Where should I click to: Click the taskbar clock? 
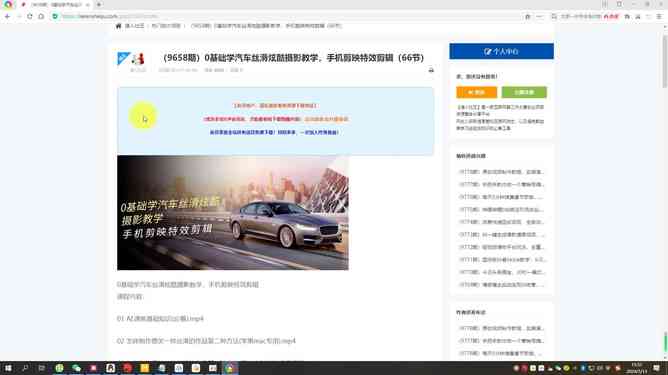pos(636,368)
